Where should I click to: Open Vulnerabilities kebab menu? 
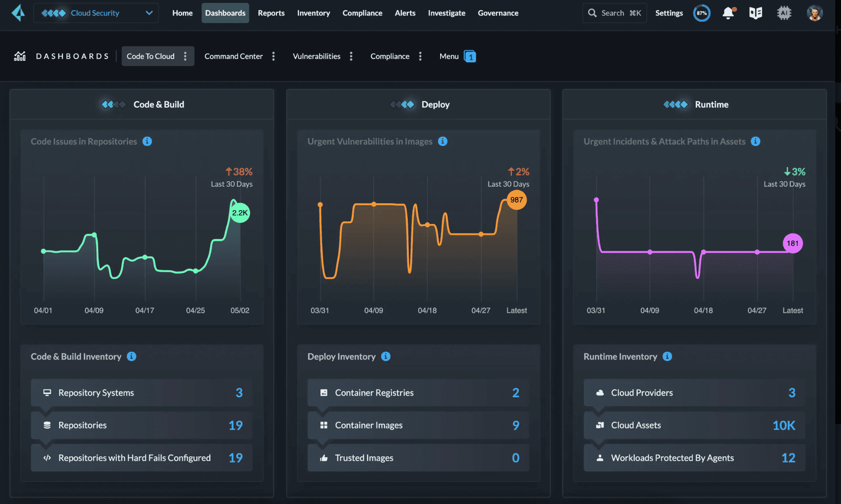tap(351, 56)
